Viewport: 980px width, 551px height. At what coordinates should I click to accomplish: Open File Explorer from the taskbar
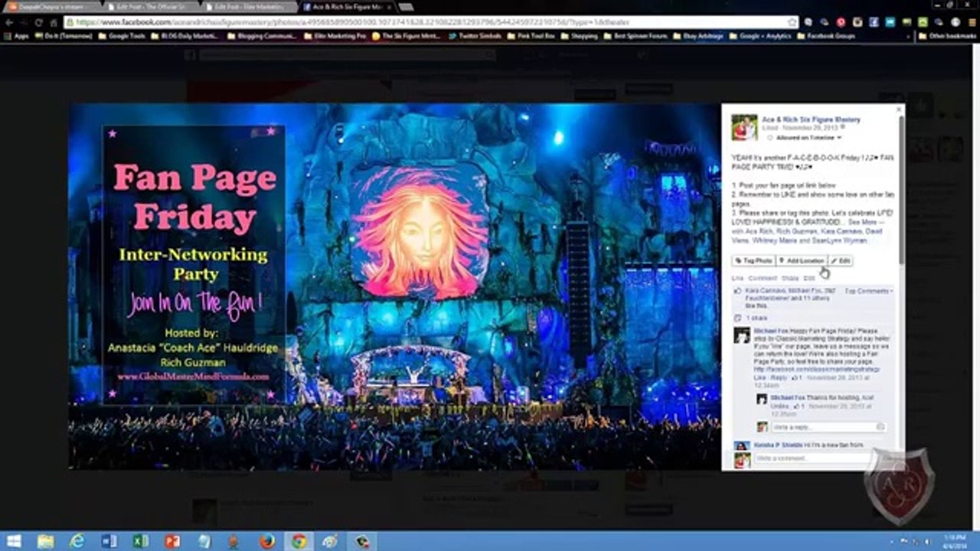pos(45,541)
